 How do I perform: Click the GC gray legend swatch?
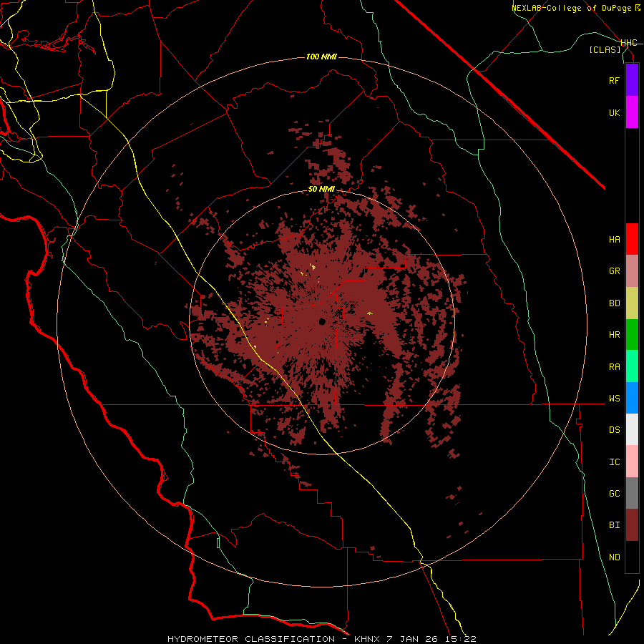(x=632, y=493)
